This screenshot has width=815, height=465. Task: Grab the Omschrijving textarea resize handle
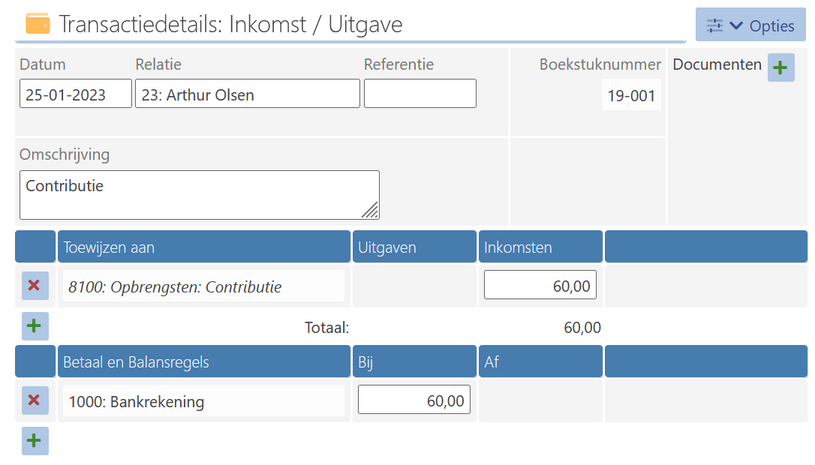[x=371, y=210]
